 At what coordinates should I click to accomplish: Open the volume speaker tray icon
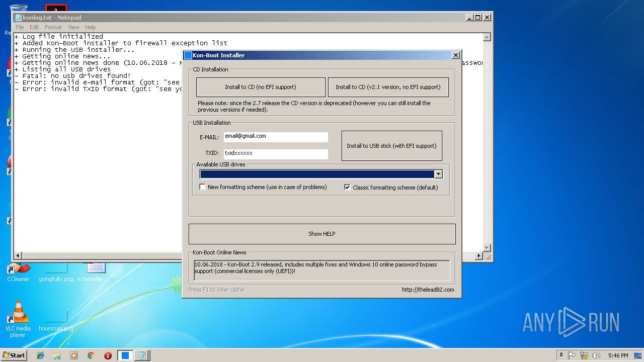point(596,355)
